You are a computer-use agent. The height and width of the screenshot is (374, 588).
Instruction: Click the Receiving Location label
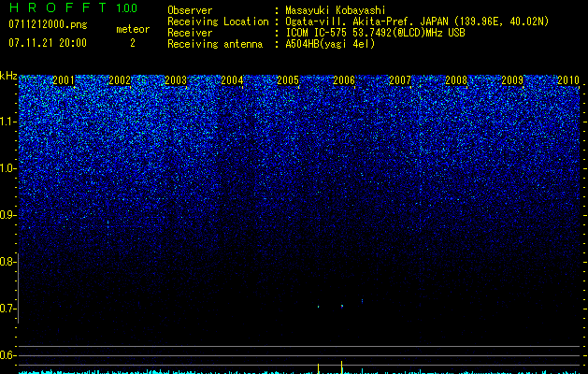pos(218,22)
